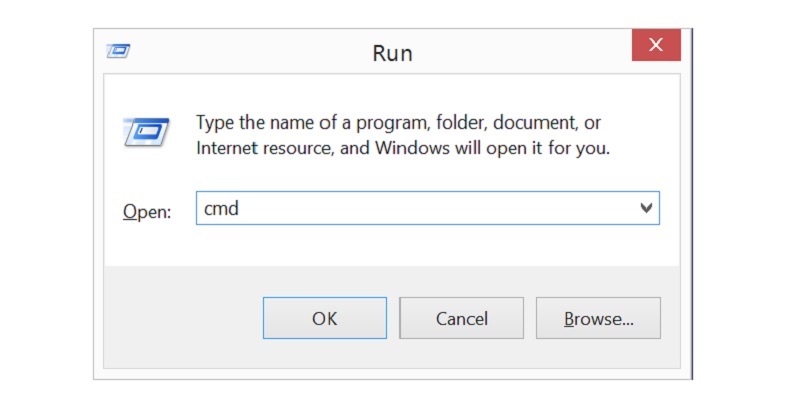Click empty title bar area left of "Run"
800x416 pixels.
[x=250, y=50]
